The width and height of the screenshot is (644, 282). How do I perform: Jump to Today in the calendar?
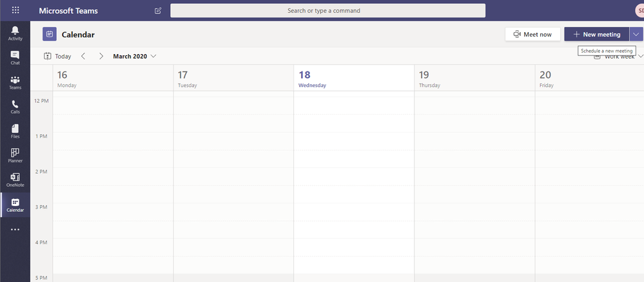[x=57, y=56]
